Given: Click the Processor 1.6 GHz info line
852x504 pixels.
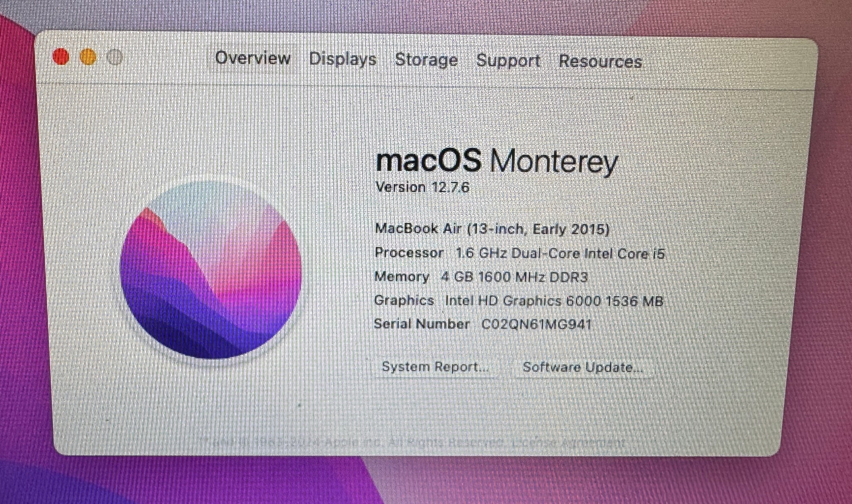Looking at the screenshot, I should (520, 253).
